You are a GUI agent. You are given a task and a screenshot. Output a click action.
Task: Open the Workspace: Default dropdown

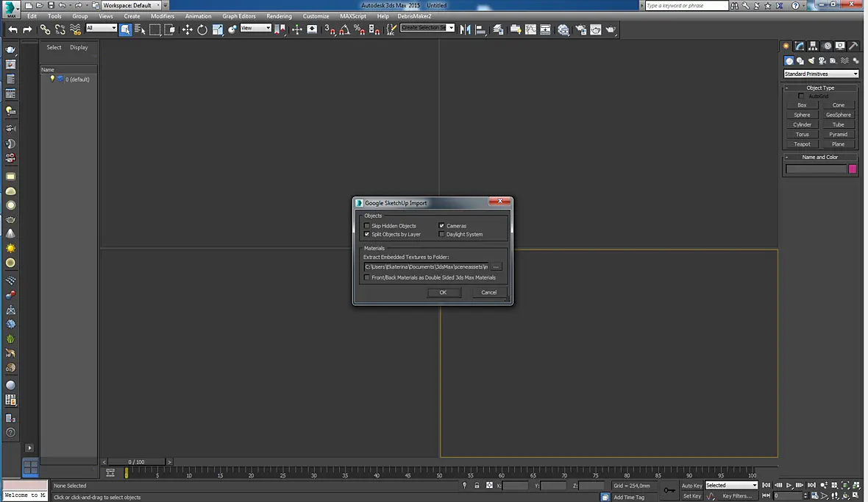coord(131,6)
